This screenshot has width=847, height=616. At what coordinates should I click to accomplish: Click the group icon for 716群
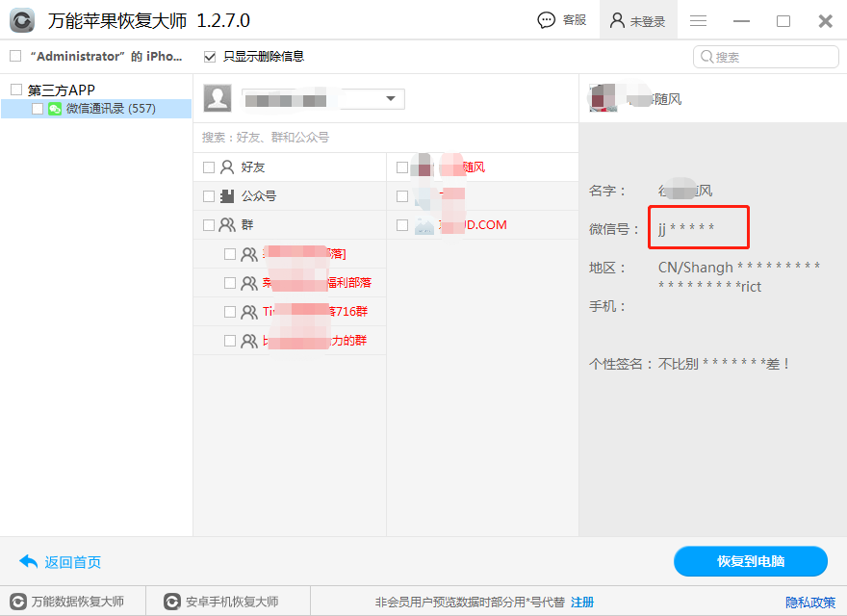pos(249,312)
